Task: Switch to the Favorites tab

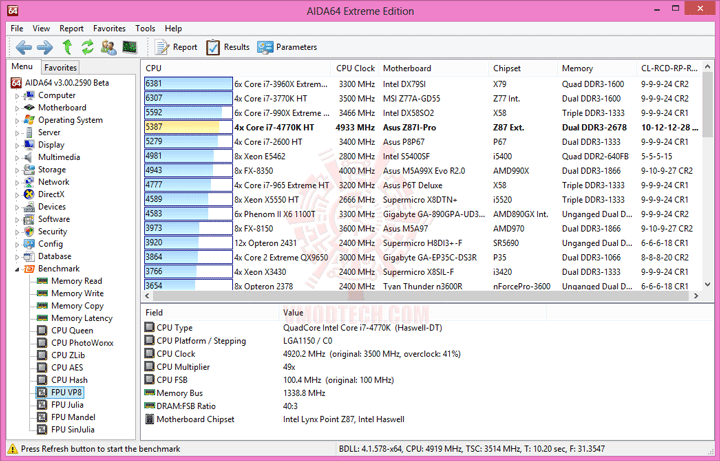Action: (x=60, y=67)
